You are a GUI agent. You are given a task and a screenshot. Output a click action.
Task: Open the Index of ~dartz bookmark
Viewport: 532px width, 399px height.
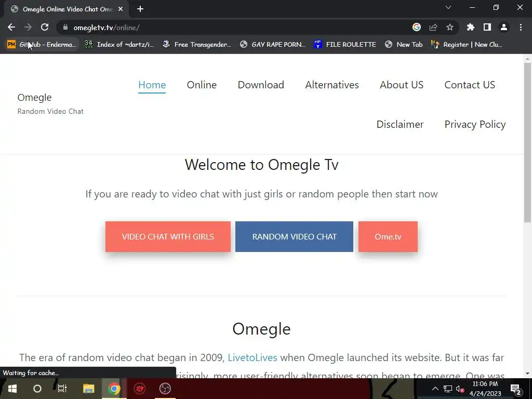point(119,45)
